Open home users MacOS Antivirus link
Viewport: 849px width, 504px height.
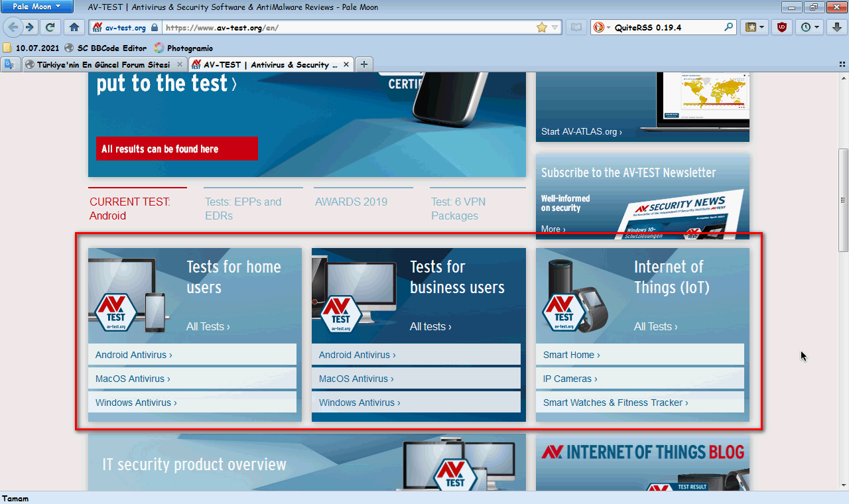click(x=192, y=379)
